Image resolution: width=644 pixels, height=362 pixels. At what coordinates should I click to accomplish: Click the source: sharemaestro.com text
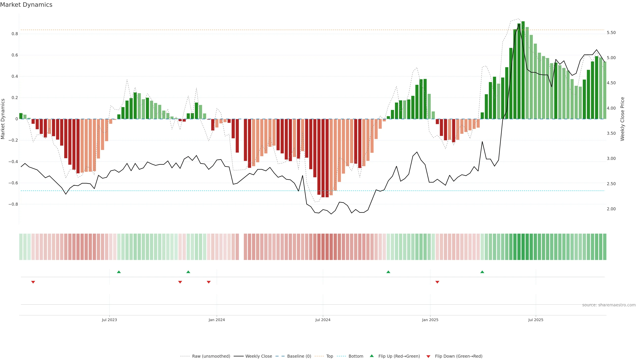(609, 305)
